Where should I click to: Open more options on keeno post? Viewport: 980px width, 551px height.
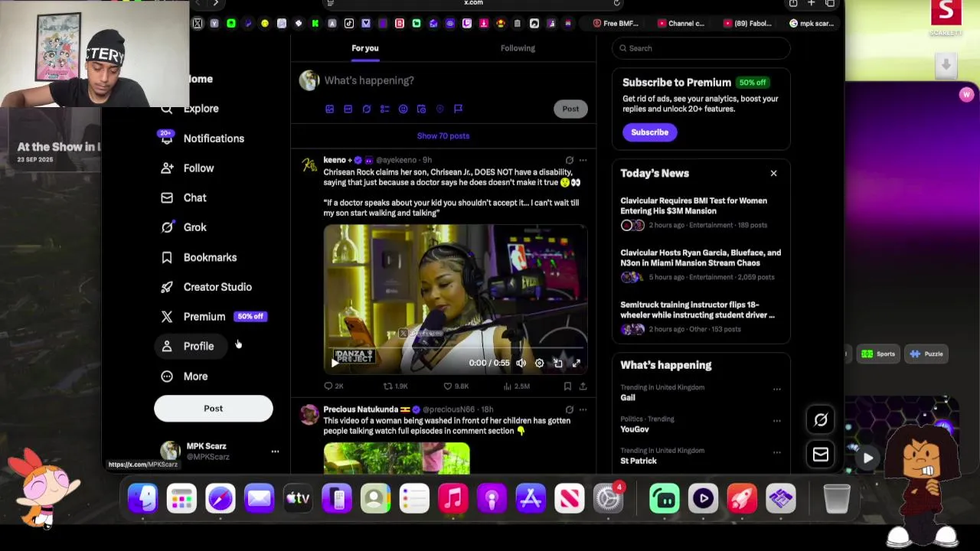(583, 160)
